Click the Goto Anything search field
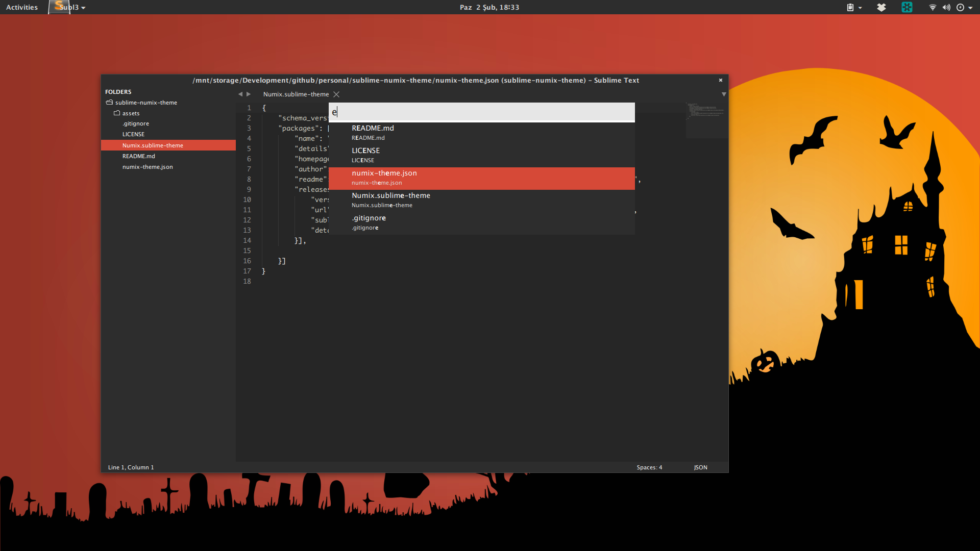The height and width of the screenshot is (551, 980). click(481, 112)
